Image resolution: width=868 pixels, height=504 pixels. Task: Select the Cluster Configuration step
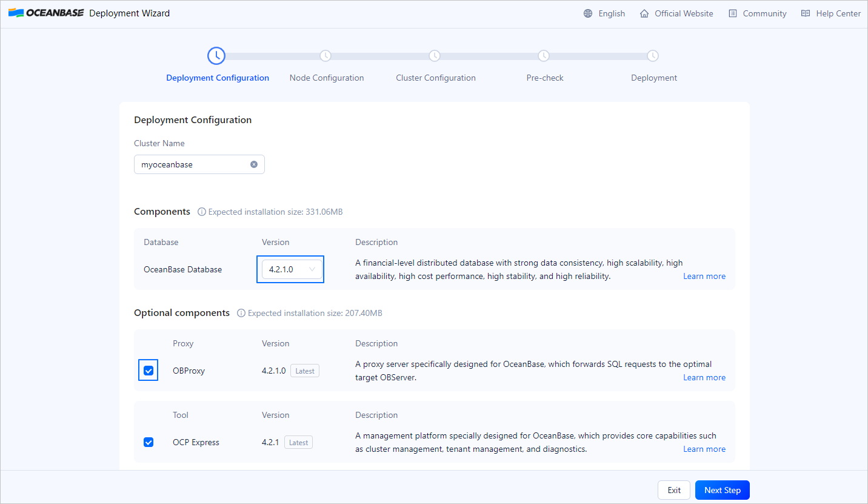coord(435,78)
